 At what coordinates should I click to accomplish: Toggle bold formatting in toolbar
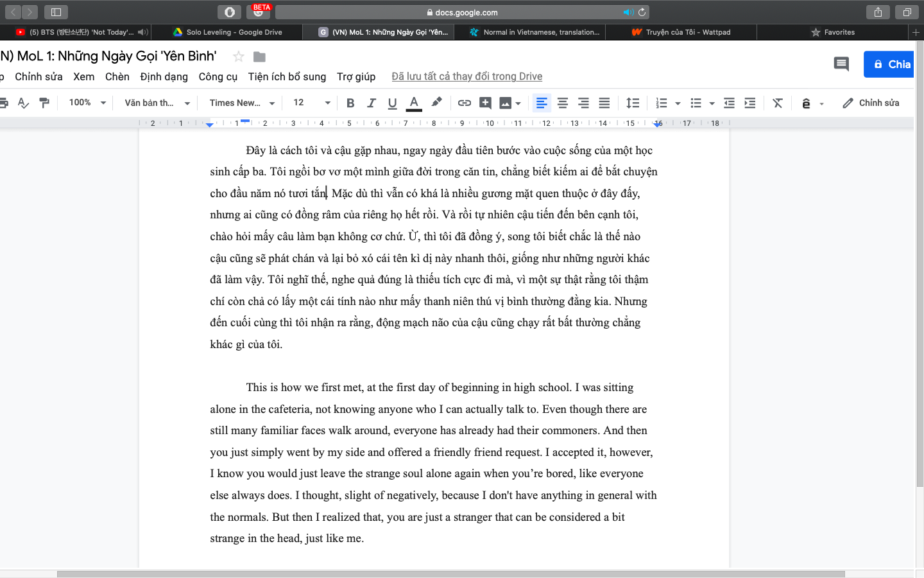(350, 103)
